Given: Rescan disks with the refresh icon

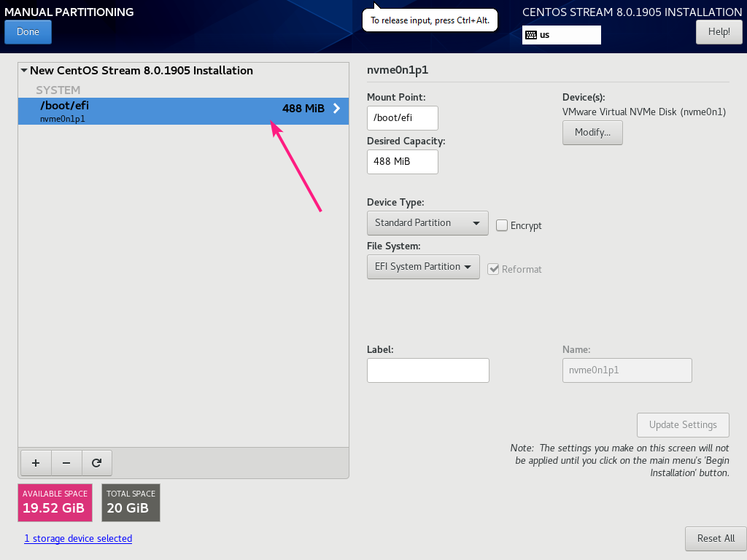Looking at the screenshot, I should pyautogui.click(x=97, y=462).
